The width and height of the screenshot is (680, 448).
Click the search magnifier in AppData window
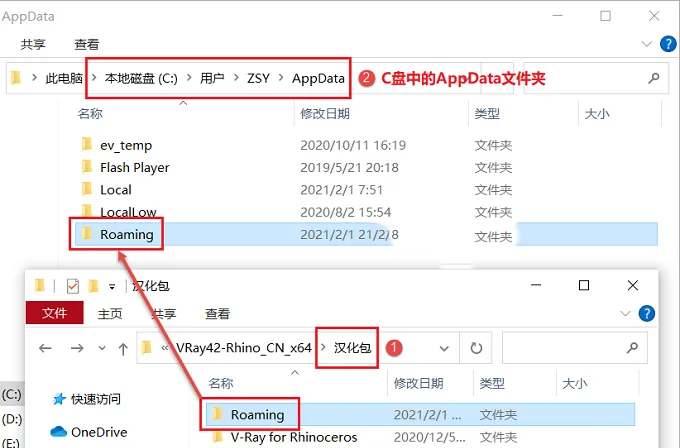654,78
